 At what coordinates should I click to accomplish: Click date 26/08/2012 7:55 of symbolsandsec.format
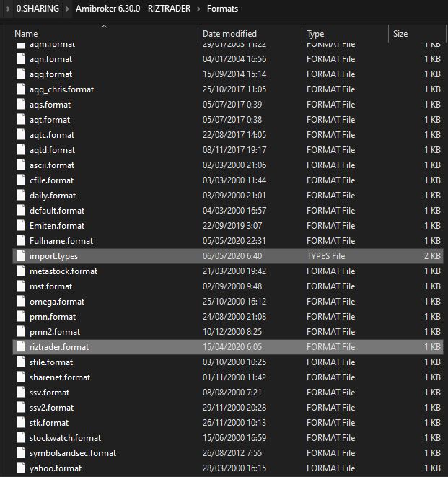232,453
